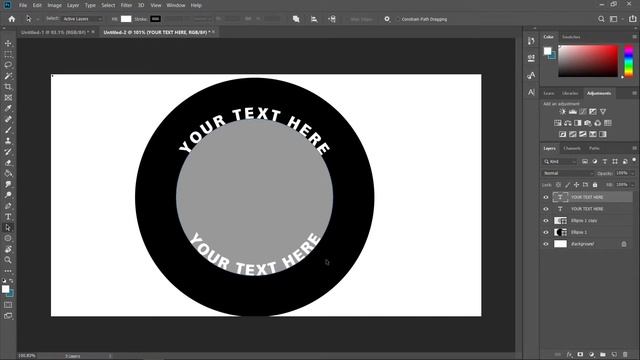Select the Pen tool
640x360 pixels.
[x=8, y=206]
